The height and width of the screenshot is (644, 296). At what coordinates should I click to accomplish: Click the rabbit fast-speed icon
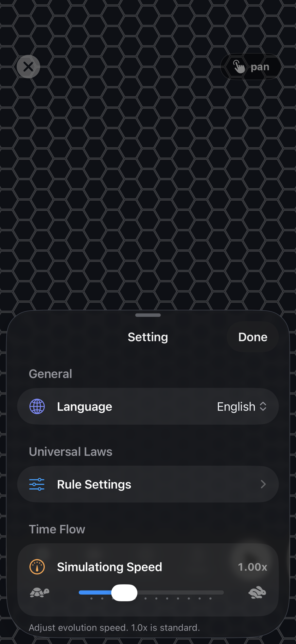click(x=257, y=592)
